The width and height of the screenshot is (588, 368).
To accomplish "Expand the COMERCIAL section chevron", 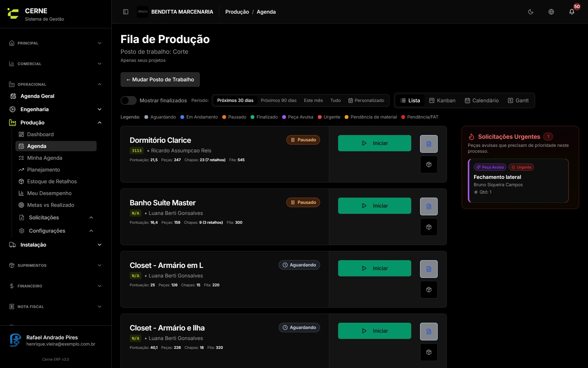I will tap(100, 64).
